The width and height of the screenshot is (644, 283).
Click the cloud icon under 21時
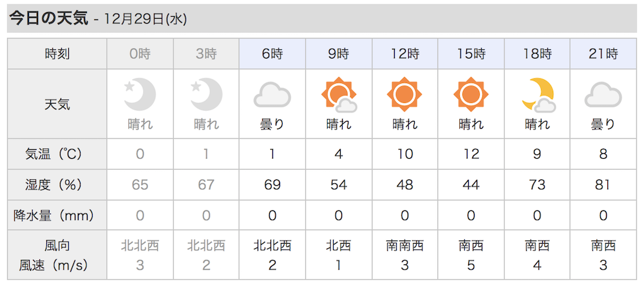[x=603, y=95]
